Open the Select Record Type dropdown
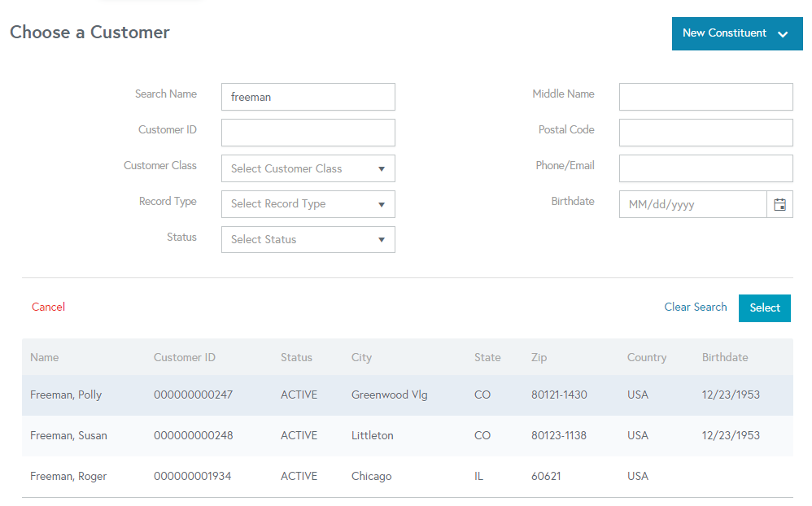This screenshot has width=812, height=506. (x=308, y=204)
